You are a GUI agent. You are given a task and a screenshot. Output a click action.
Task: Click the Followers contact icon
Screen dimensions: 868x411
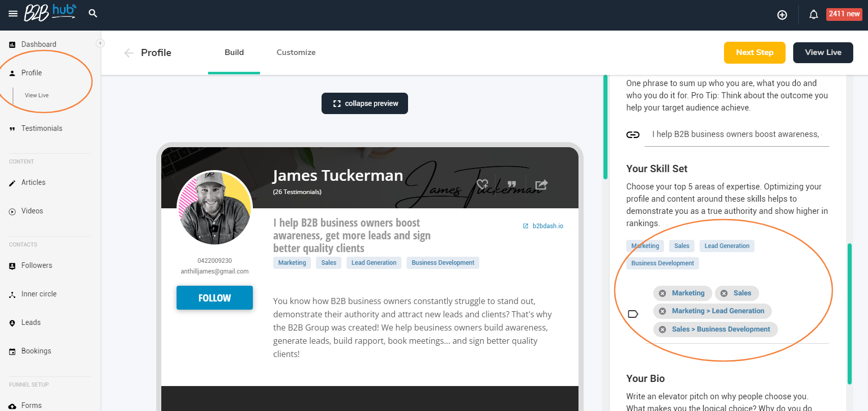point(12,266)
